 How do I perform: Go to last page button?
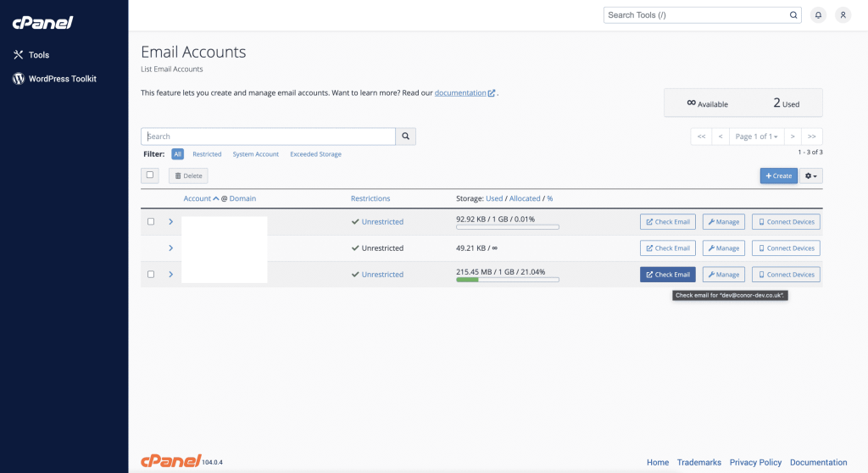click(x=811, y=136)
